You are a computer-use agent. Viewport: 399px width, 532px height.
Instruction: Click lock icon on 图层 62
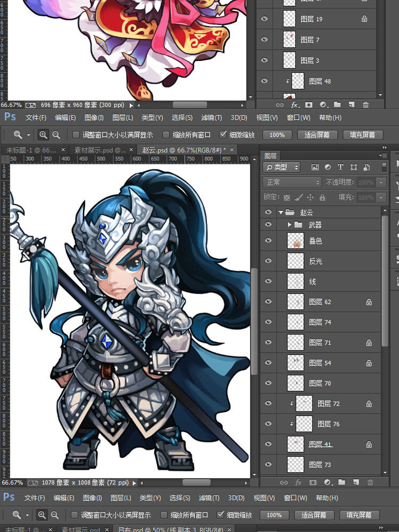pyautogui.click(x=369, y=302)
